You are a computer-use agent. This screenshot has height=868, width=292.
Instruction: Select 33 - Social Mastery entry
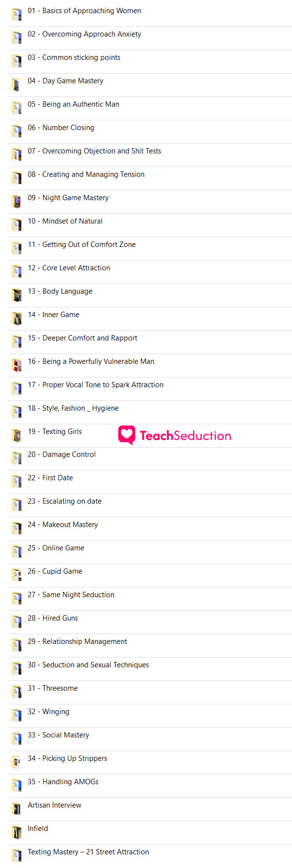(x=58, y=735)
